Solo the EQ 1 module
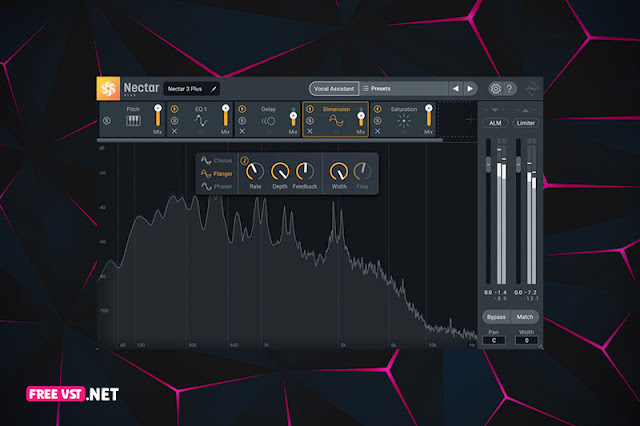Image resolution: width=640 pixels, height=426 pixels. pyautogui.click(x=174, y=121)
